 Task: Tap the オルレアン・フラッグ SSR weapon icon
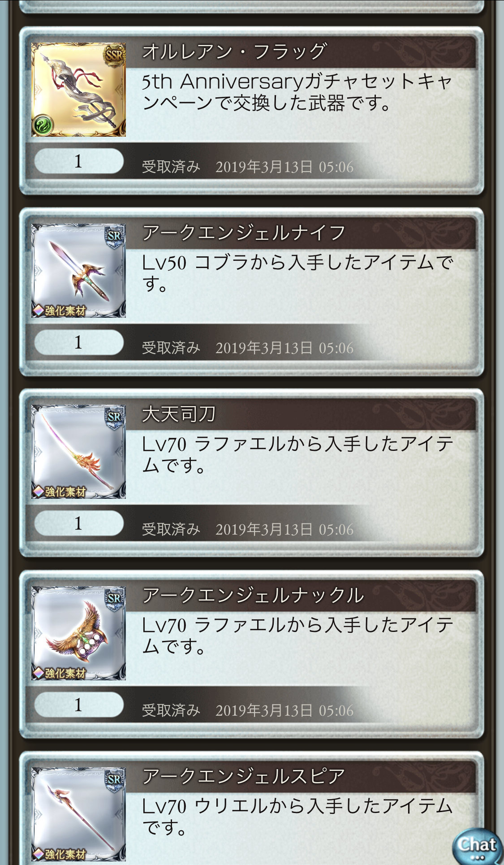78,90
